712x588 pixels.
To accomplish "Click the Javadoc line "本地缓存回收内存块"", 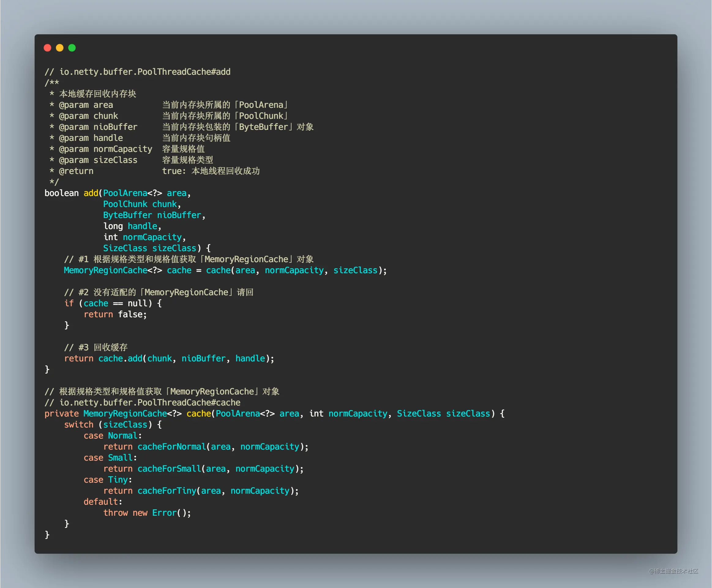I will click(98, 94).
